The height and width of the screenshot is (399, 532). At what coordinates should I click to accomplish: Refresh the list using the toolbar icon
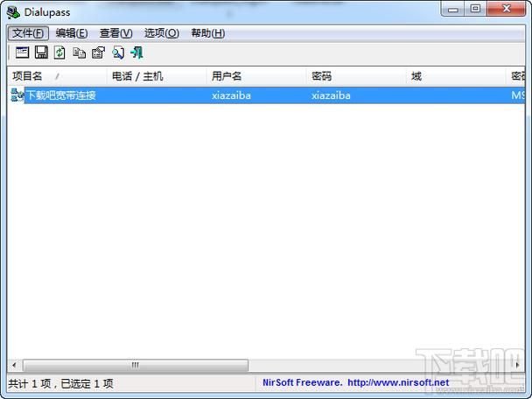[59, 52]
